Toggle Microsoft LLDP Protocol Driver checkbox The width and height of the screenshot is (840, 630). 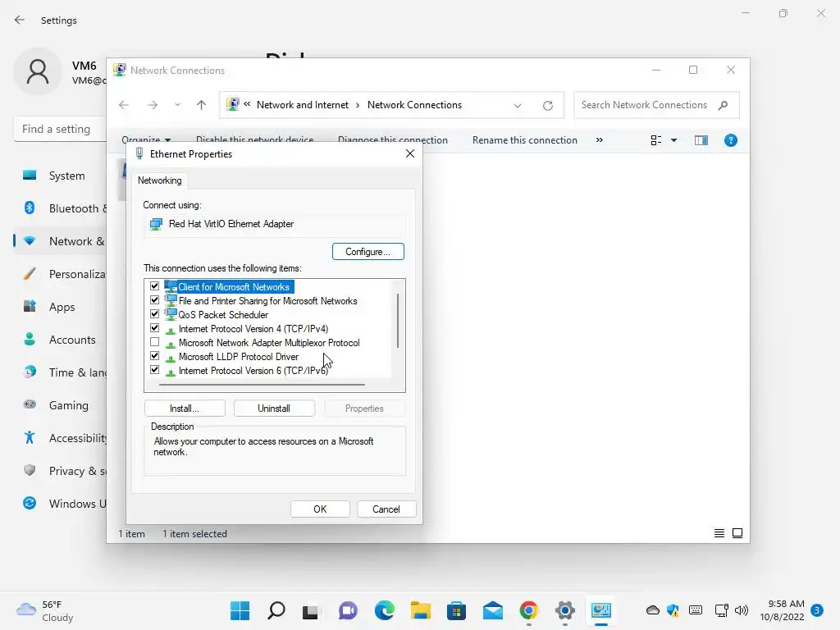click(x=155, y=356)
